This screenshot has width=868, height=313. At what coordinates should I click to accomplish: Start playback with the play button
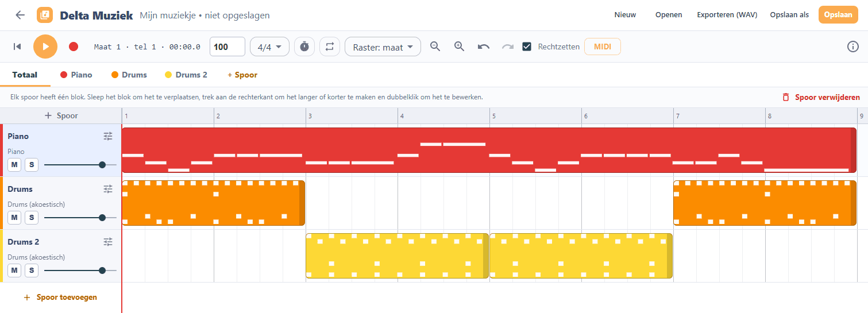(x=45, y=47)
